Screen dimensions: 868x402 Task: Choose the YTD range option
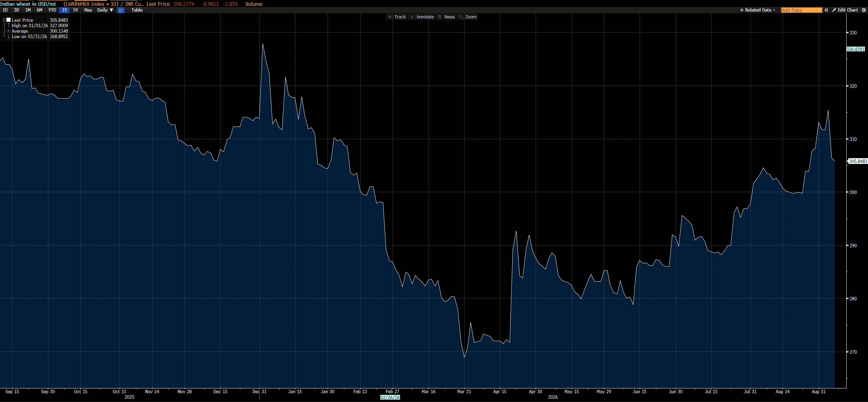point(52,10)
